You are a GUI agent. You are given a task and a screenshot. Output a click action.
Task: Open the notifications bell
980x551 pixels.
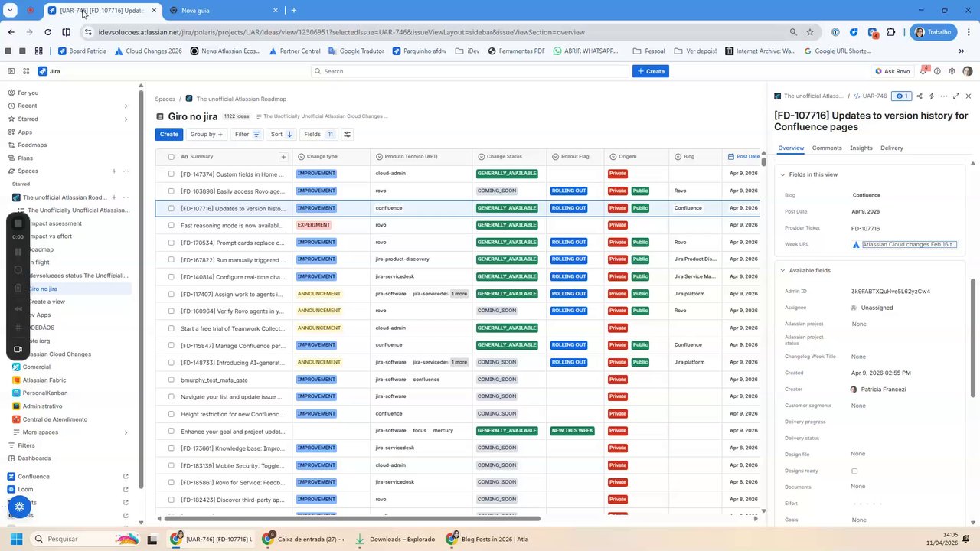tap(924, 71)
